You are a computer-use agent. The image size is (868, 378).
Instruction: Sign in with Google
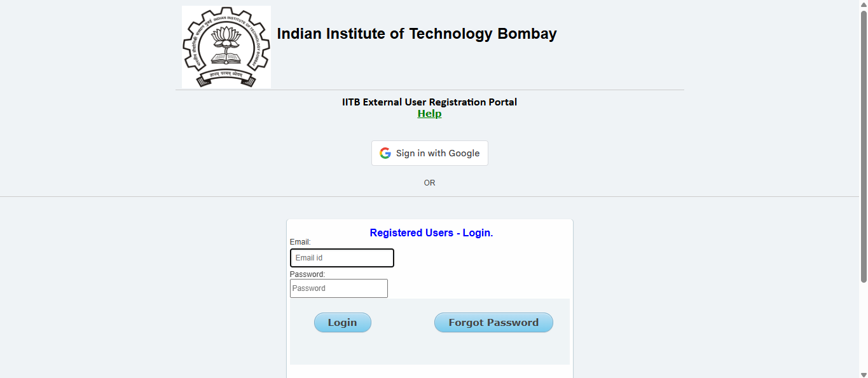pyautogui.click(x=429, y=152)
